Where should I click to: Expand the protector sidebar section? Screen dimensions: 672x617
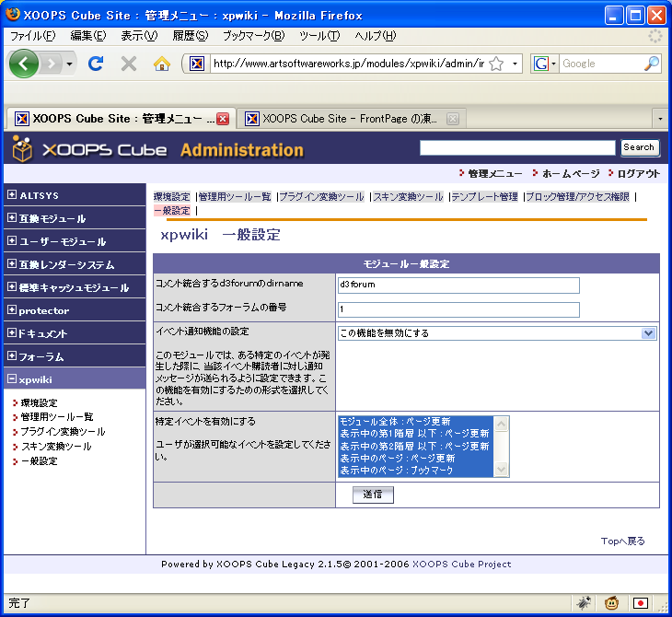(x=12, y=310)
